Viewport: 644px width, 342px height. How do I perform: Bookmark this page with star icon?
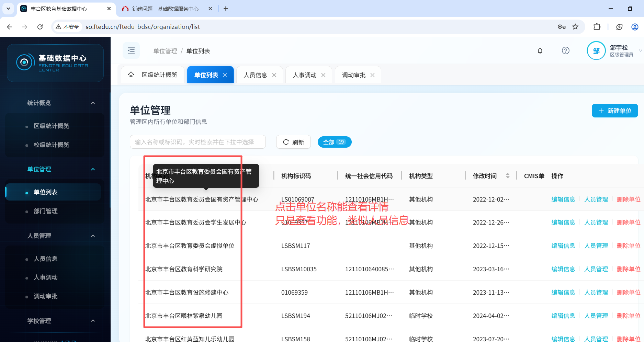pos(575,27)
